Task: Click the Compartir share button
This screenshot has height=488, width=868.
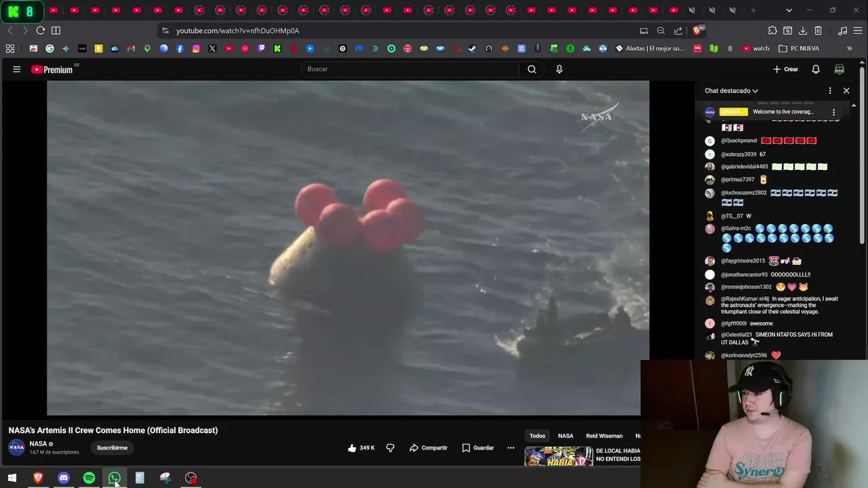Action: pyautogui.click(x=429, y=448)
